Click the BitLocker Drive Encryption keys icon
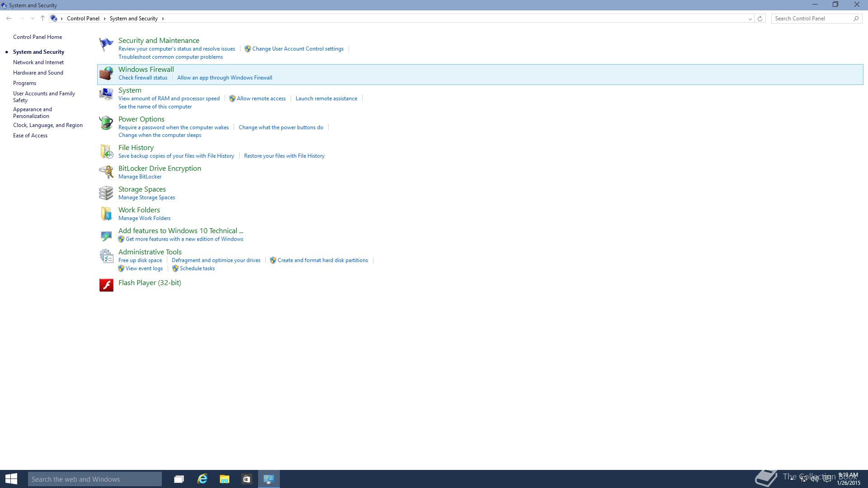Viewport: 868px width, 488px height. [x=106, y=172]
